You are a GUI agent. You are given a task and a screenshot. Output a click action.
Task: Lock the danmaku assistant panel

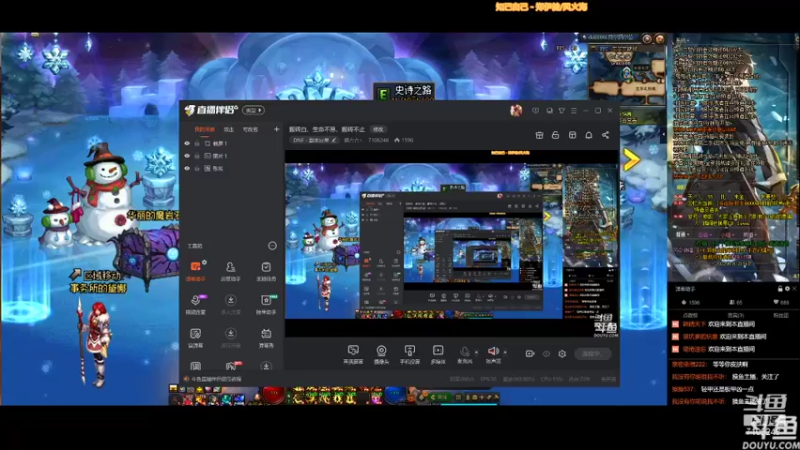780,289
